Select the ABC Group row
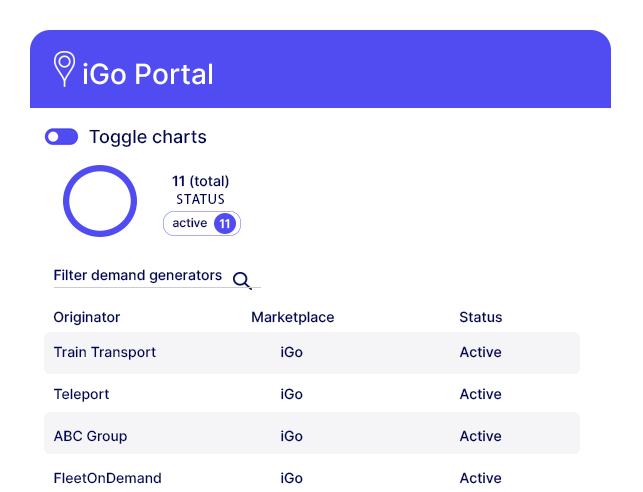This screenshot has width=643, height=492. coord(312,433)
